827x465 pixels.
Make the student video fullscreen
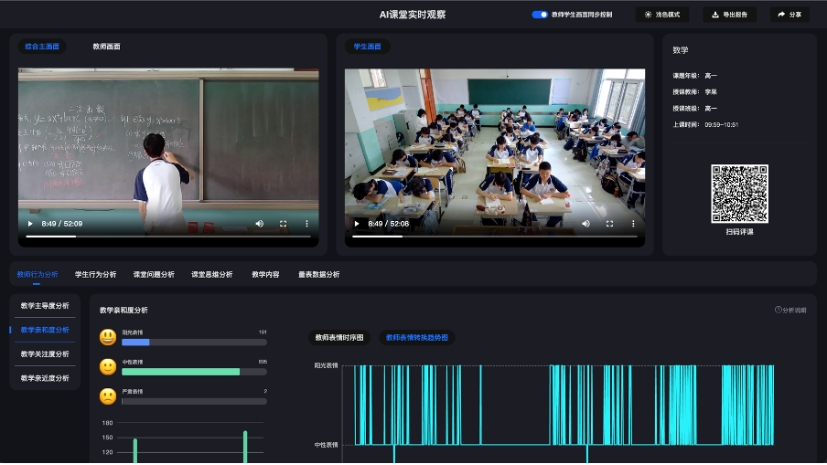(609, 224)
